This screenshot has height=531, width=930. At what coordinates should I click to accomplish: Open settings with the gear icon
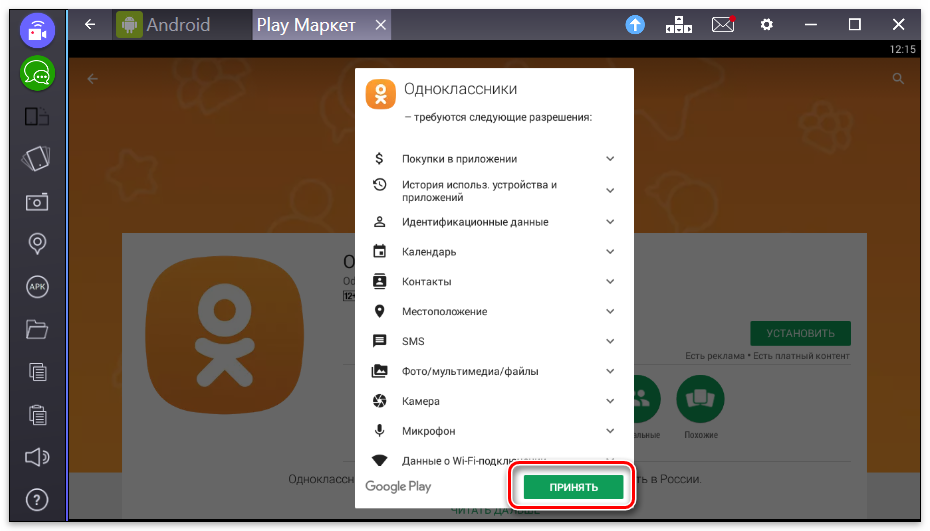coord(766,24)
